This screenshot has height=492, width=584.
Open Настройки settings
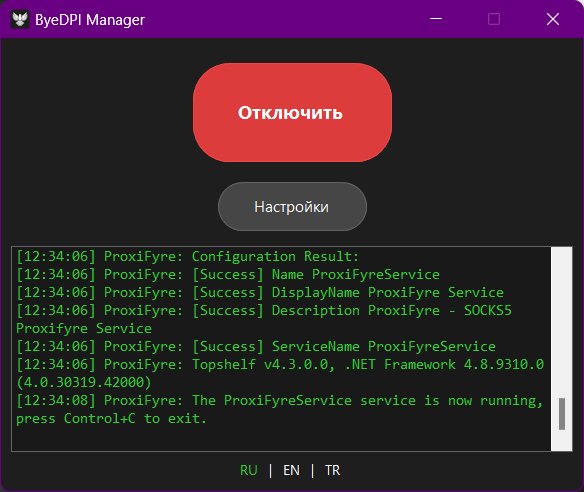coord(292,207)
